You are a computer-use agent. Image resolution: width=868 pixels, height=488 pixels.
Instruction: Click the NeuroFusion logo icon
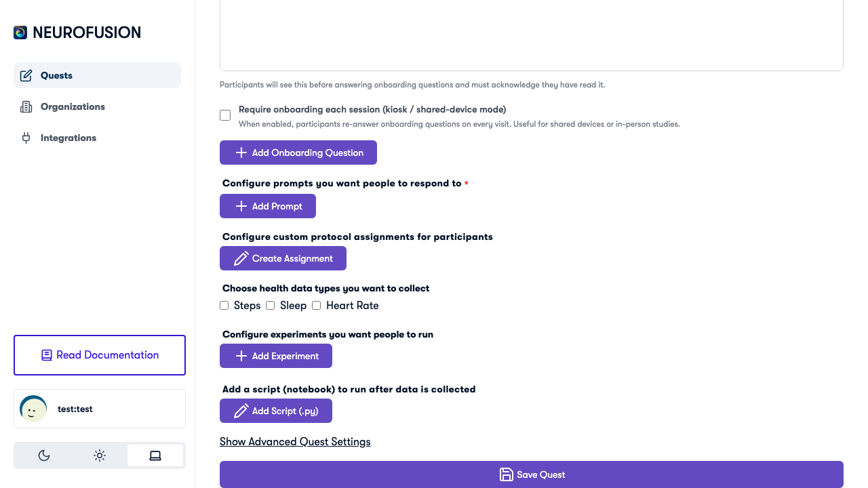pos(20,32)
